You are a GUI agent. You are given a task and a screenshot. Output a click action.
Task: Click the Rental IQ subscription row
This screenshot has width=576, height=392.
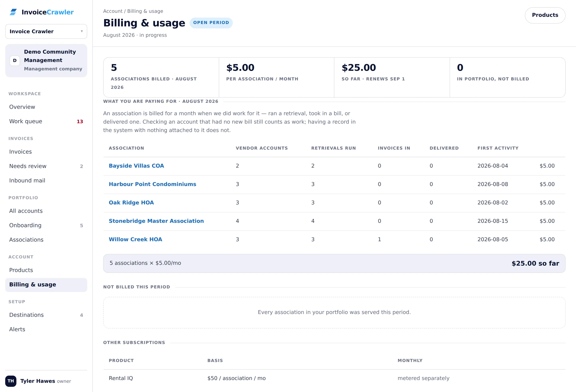334,378
